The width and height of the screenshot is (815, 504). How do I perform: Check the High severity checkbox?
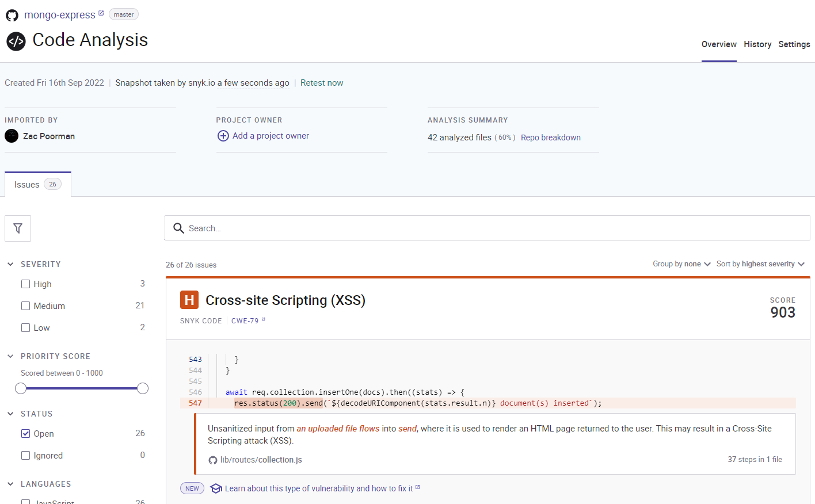tap(25, 284)
